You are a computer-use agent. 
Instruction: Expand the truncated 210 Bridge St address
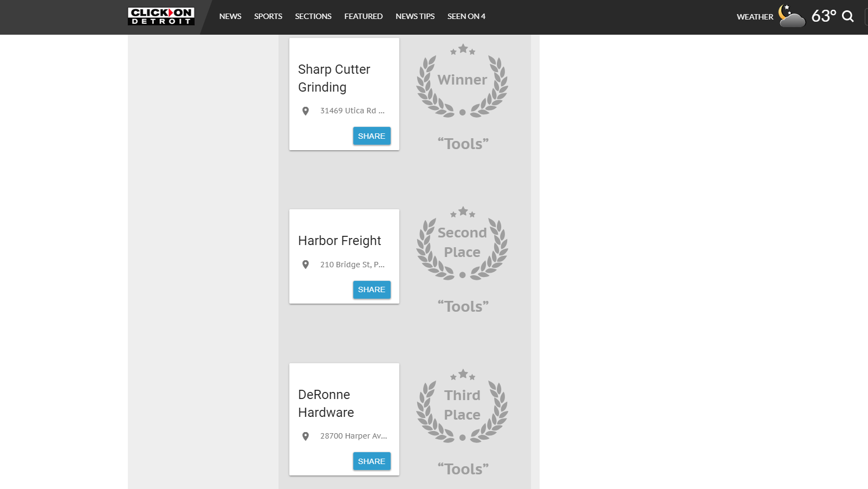(x=352, y=265)
